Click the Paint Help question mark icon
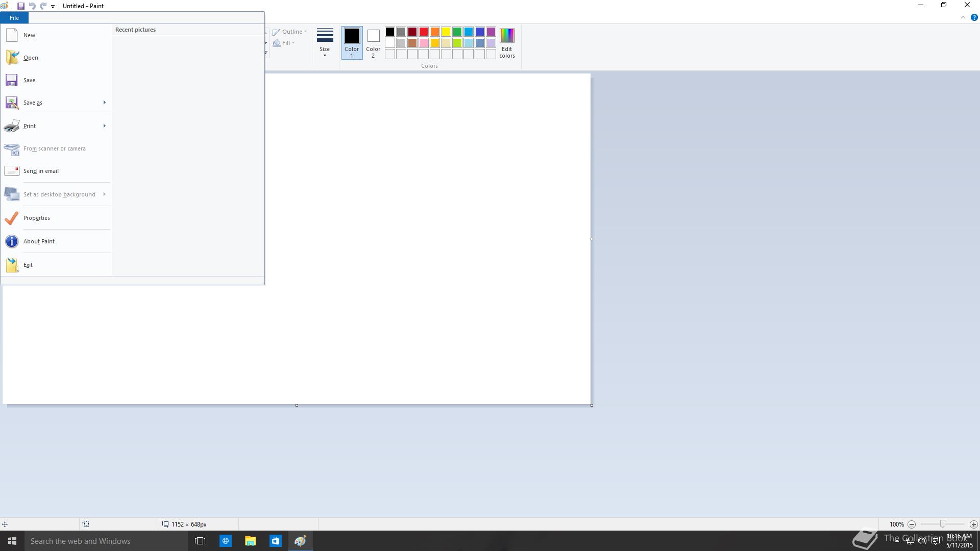The width and height of the screenshot is (980, 551). (974, 17)
